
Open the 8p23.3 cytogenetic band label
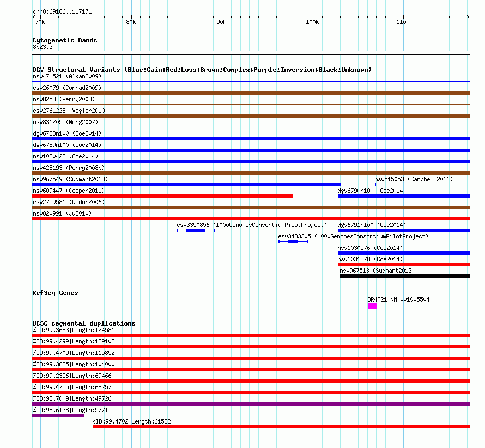[43, 47]
